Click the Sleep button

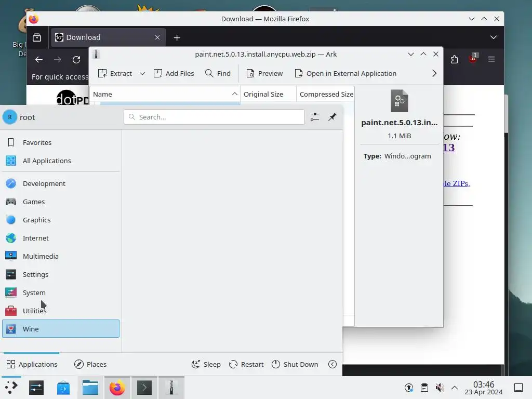206,364
